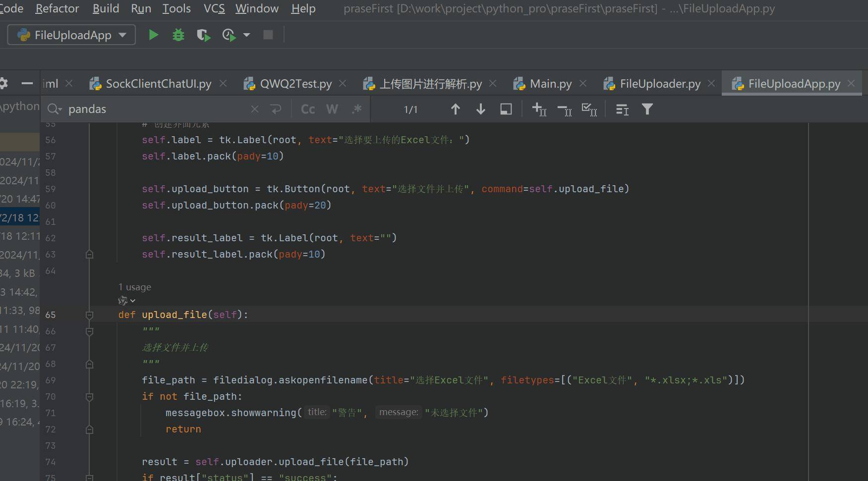Click the fold end marker at line 63
Screen dimensions: 868x481
pyautogui.click(x=90, y=254)
